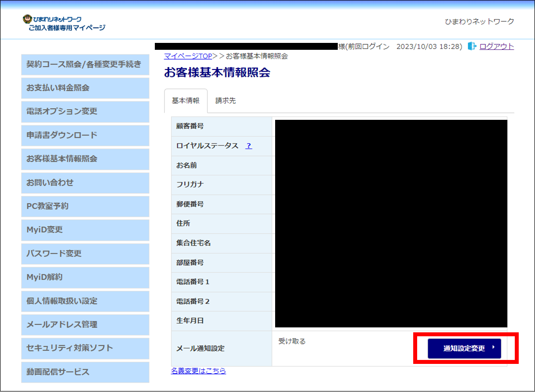535x392 pixels.
Task: Open メールアドレス管理 sidebar item
Action: [85, 325]
